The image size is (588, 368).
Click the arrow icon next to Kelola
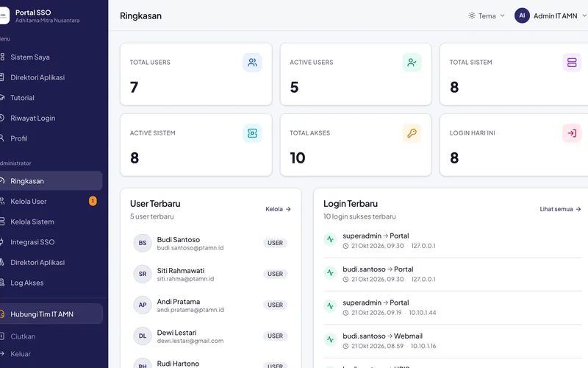coord(288,209)
